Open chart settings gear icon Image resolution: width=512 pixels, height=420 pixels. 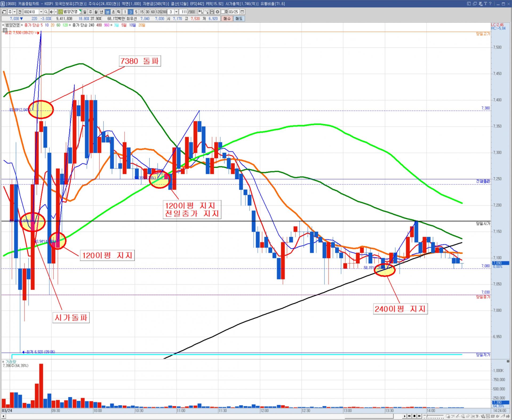[x=217, y=12]
